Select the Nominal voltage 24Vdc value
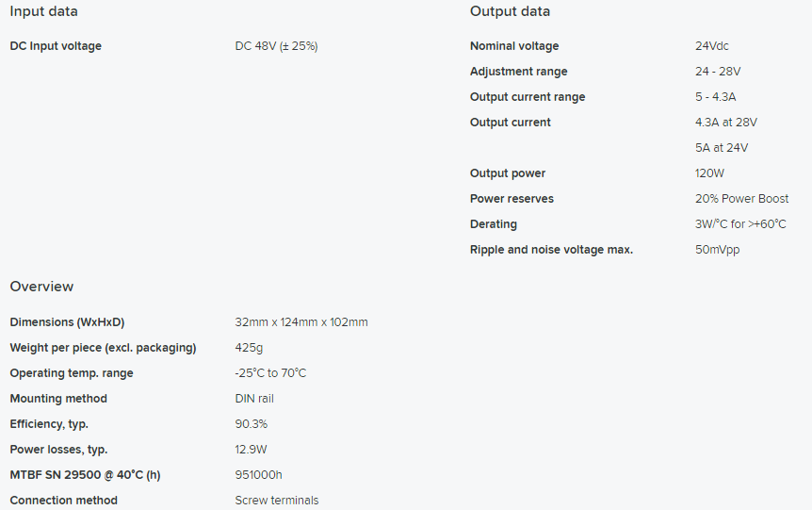Screen dimensions: 812x510 (711, 46)
